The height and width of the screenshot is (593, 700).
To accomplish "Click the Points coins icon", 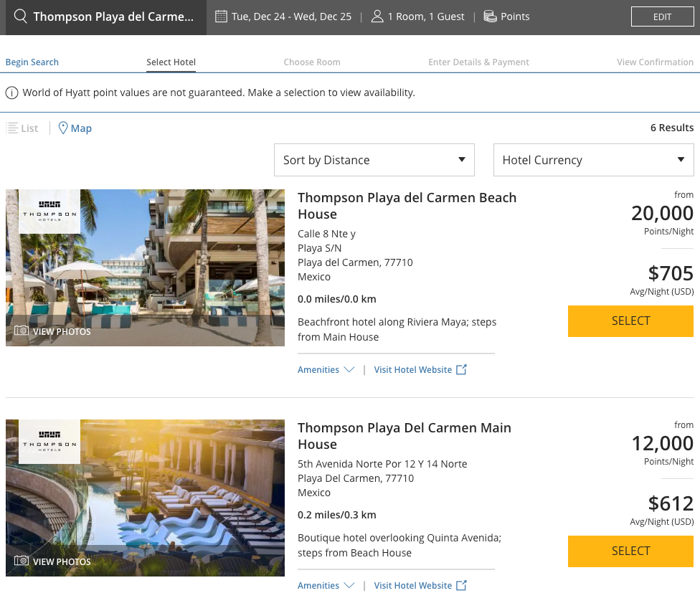I will [x=491, y=16].
